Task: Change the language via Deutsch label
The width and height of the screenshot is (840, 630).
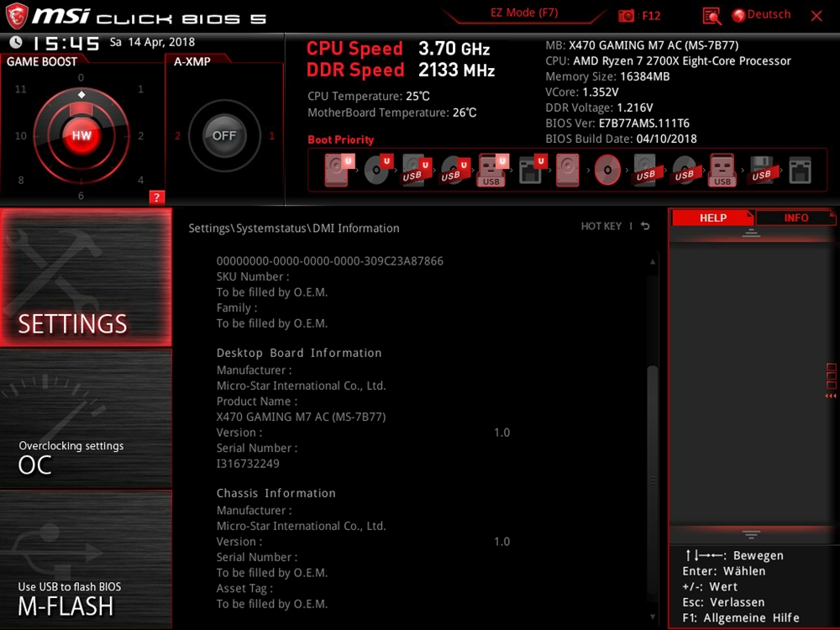Action: tap(769, 14)
